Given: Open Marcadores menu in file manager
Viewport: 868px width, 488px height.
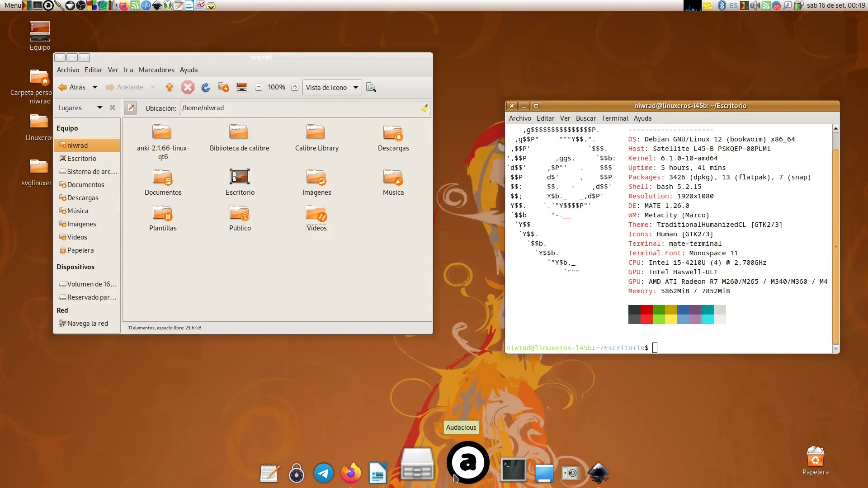Looking at the screenshot, I should 156,70.
